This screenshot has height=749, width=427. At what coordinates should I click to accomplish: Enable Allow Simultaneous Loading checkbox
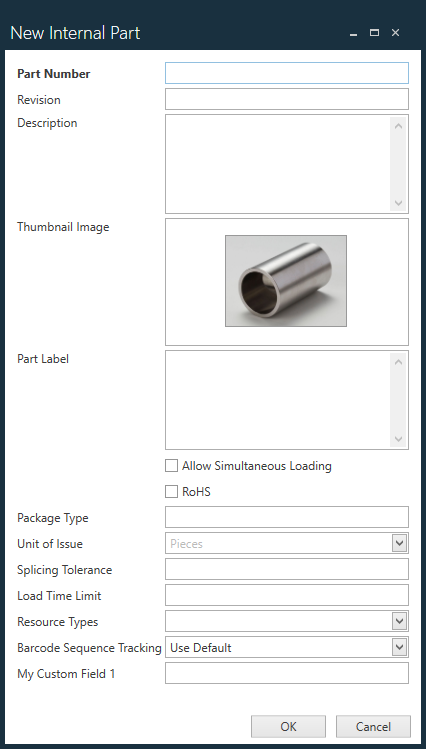171,466
